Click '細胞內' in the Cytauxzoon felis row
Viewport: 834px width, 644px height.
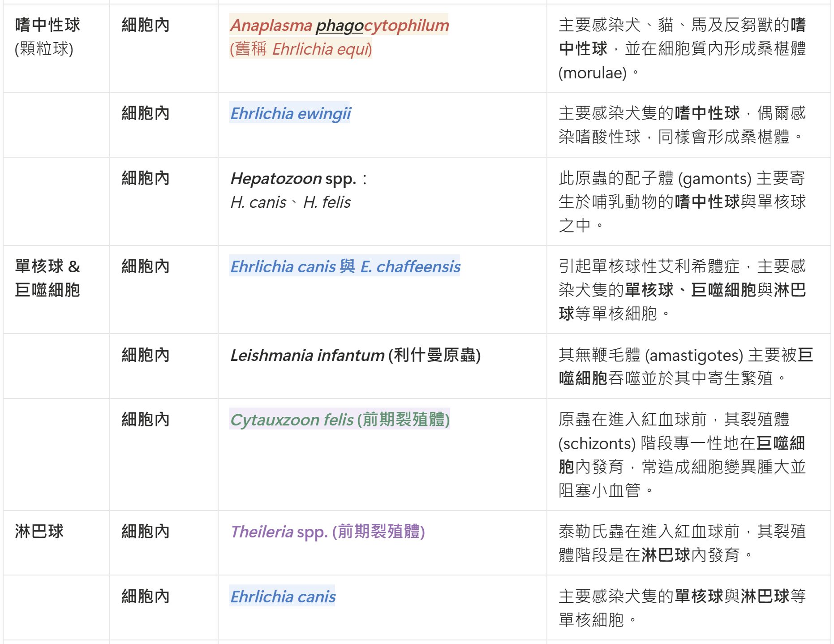click(146, 420)
